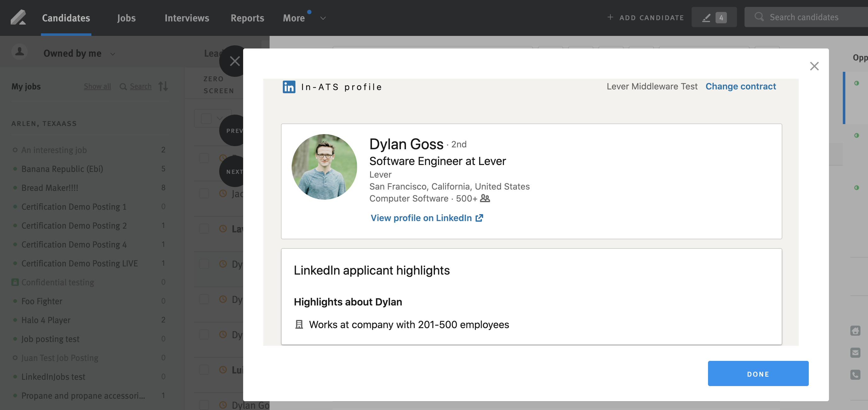Click the Lever logo icon

(18, 17)
